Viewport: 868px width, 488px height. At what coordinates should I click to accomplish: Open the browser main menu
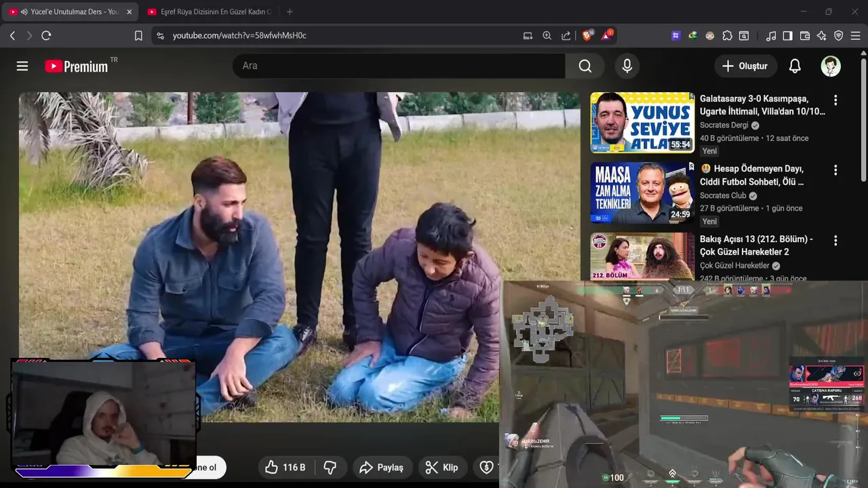(856, 35)
